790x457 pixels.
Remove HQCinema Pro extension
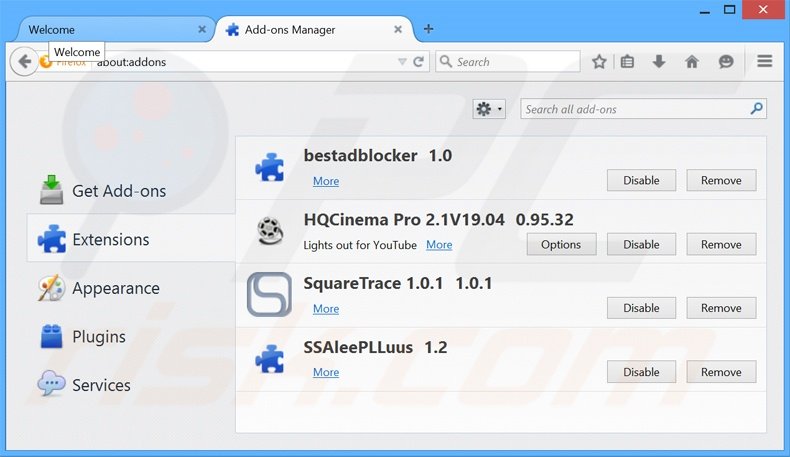721,244
